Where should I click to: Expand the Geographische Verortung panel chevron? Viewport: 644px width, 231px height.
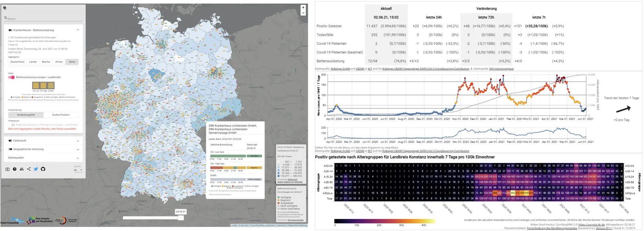point(78,149)
